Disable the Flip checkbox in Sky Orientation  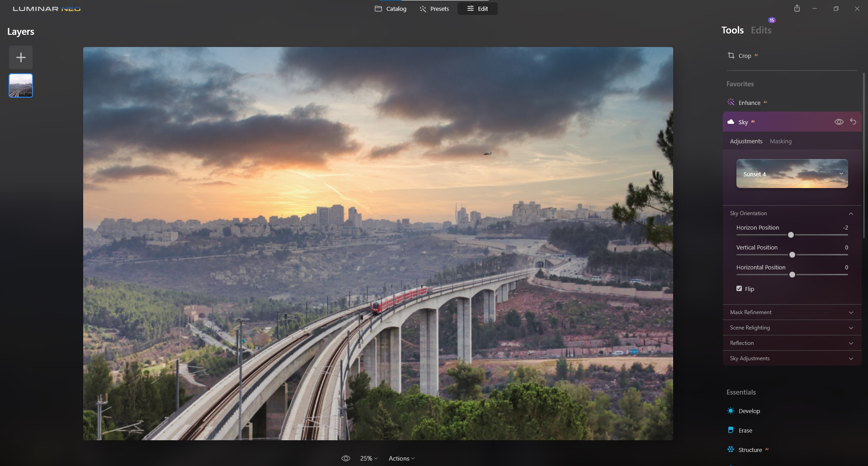pos(740,288)
